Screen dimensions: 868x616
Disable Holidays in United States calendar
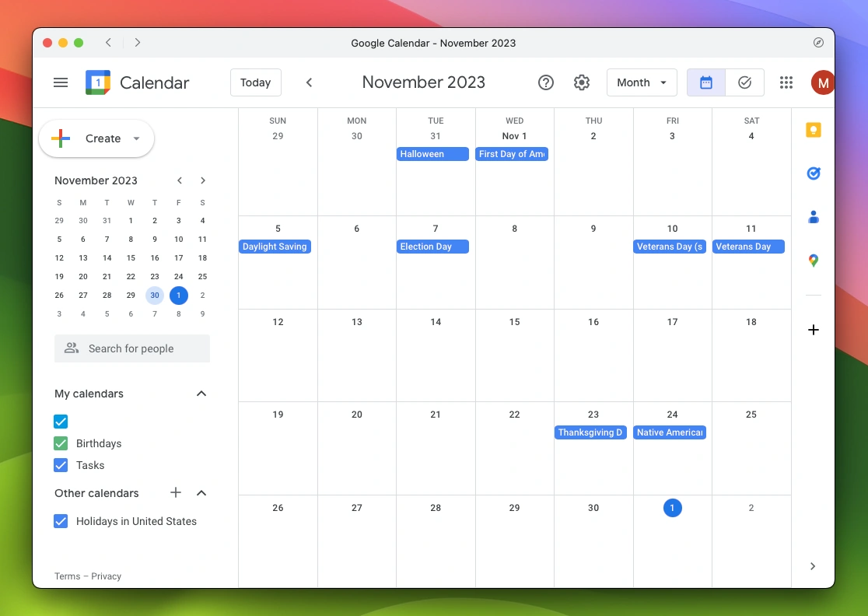click(x=61, y=521)
